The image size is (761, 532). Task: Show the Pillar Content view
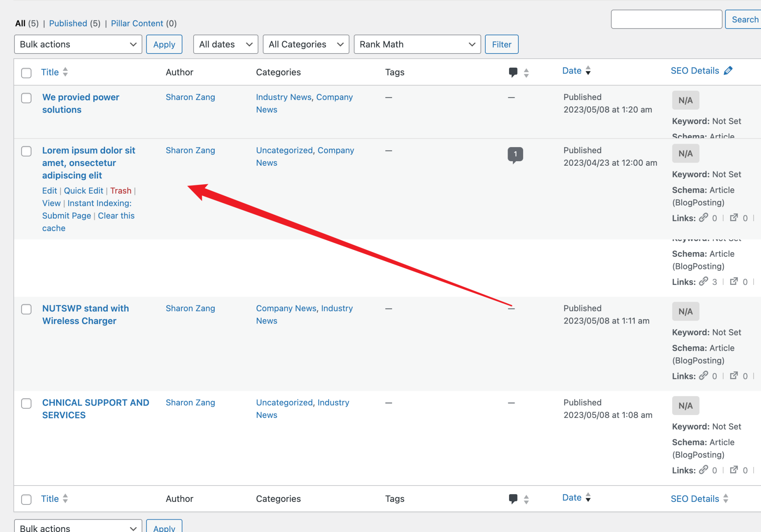137,23
